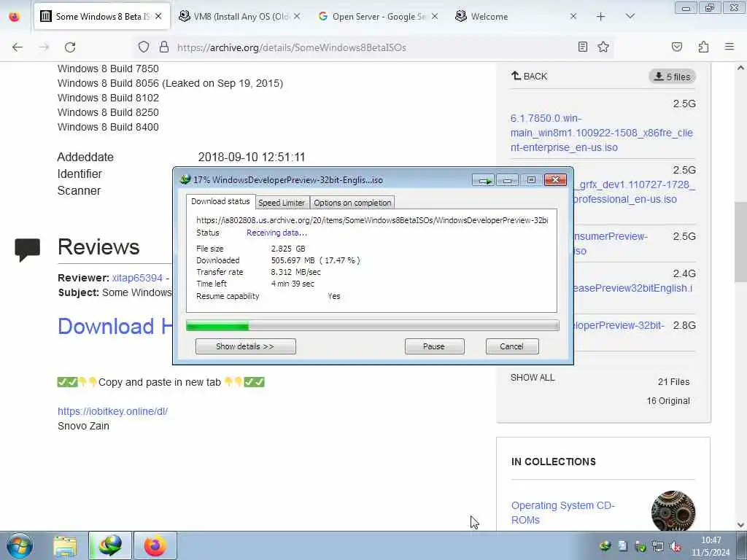
Task: Go back to previous page
Action: point(18,47)
